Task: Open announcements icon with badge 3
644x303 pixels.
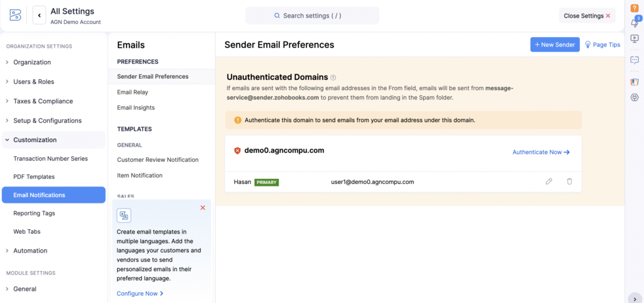Action: click(635, 22)
